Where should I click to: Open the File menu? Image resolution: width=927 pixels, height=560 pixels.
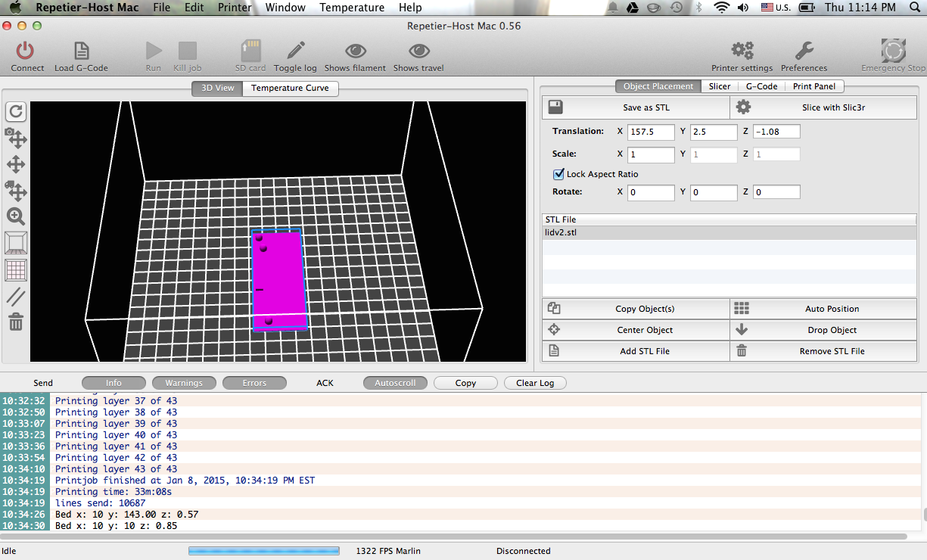(161, 8)
